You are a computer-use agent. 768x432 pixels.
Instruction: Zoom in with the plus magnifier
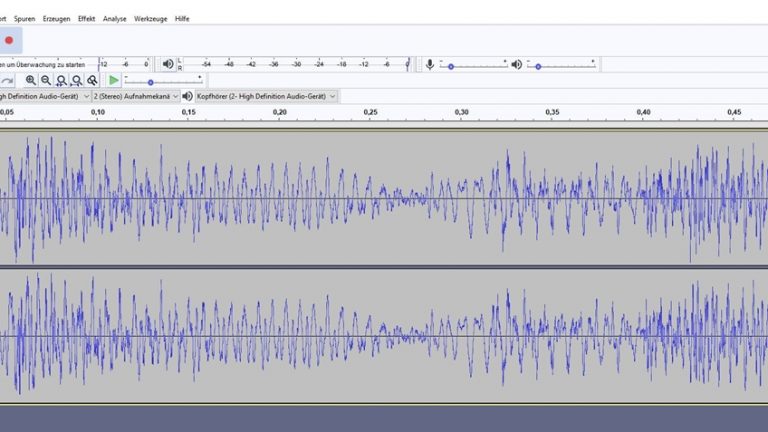click(30, 80)
